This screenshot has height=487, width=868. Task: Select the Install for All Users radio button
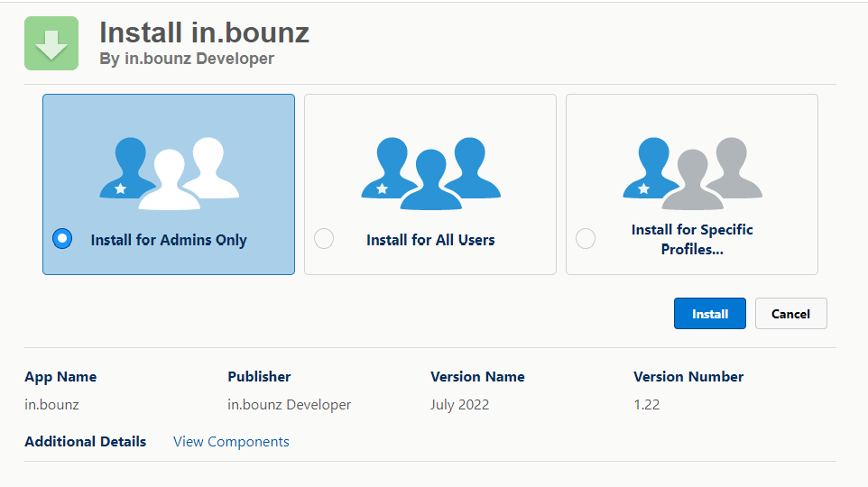(x=324, y=238)
